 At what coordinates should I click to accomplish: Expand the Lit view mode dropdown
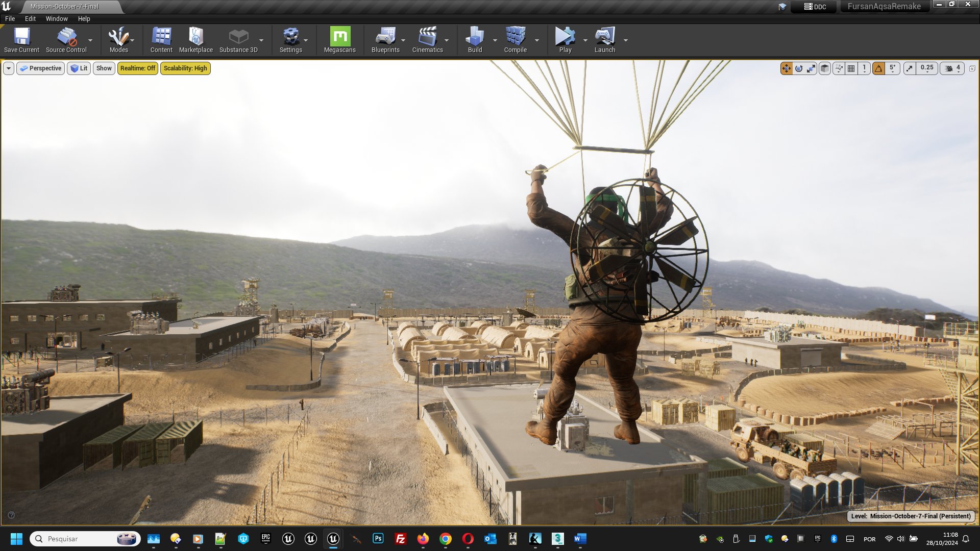point(79,68)
